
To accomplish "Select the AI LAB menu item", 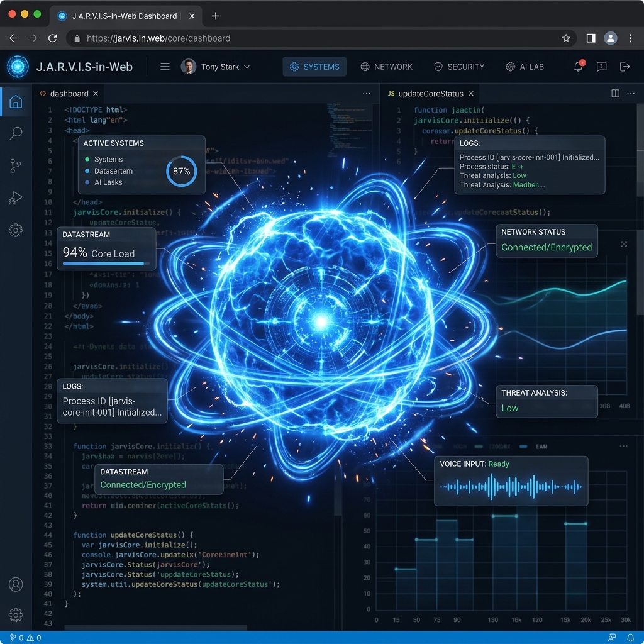I will click(x=525, y=67).
